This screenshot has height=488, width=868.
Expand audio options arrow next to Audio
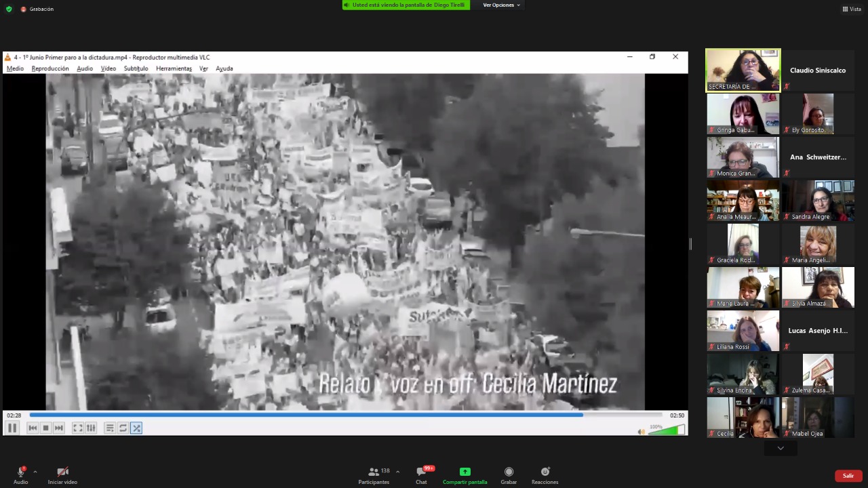(x=35, y=472)
